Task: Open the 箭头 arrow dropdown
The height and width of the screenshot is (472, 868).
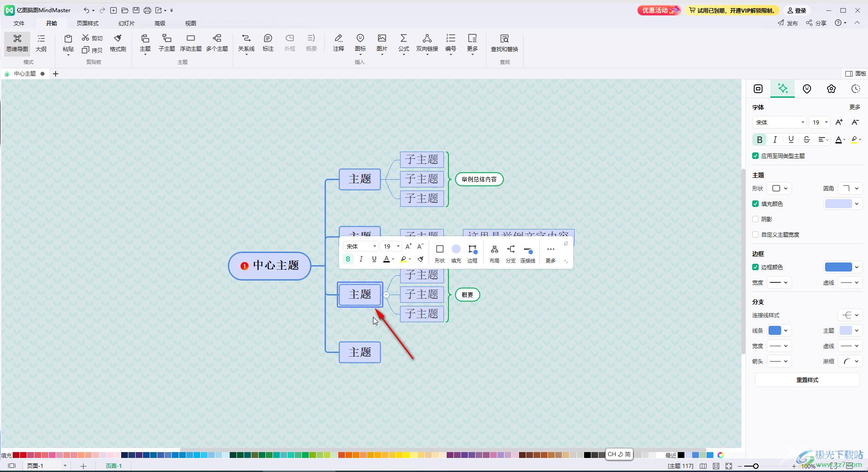Action: coord(779,361)
